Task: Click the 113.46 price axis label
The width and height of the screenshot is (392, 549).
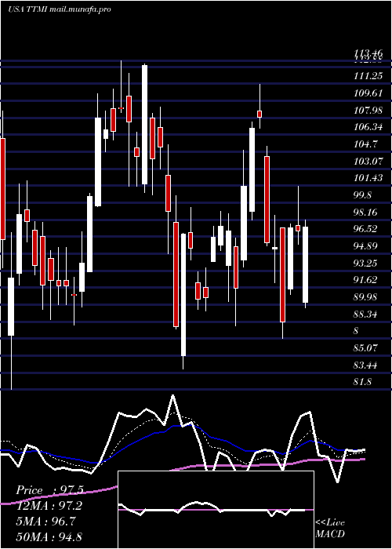Action: [x=368, y=53]
